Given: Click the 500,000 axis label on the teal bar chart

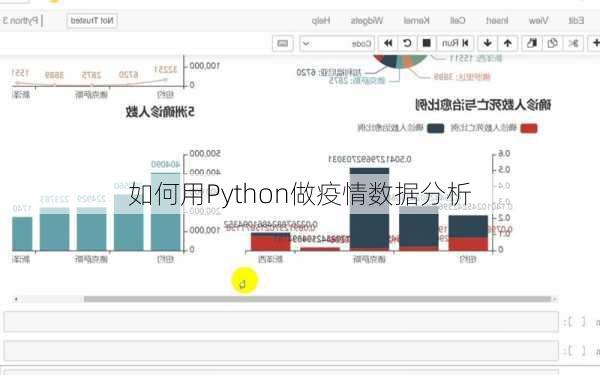Looking at the screenshot, I should click(x=205, y=153).
